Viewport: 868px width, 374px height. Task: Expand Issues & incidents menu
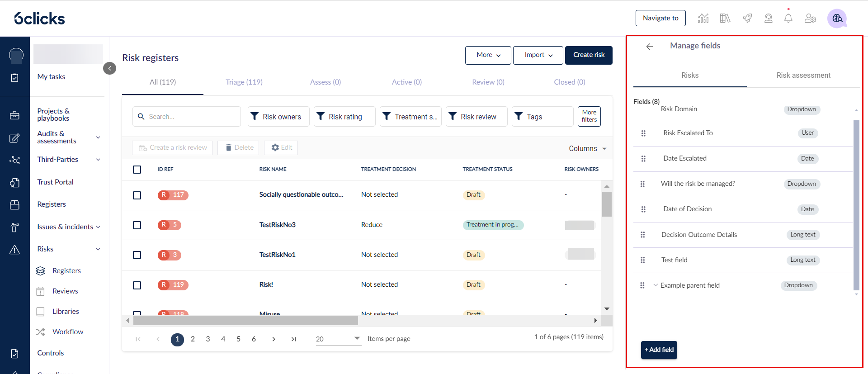[x=98, y=227]
